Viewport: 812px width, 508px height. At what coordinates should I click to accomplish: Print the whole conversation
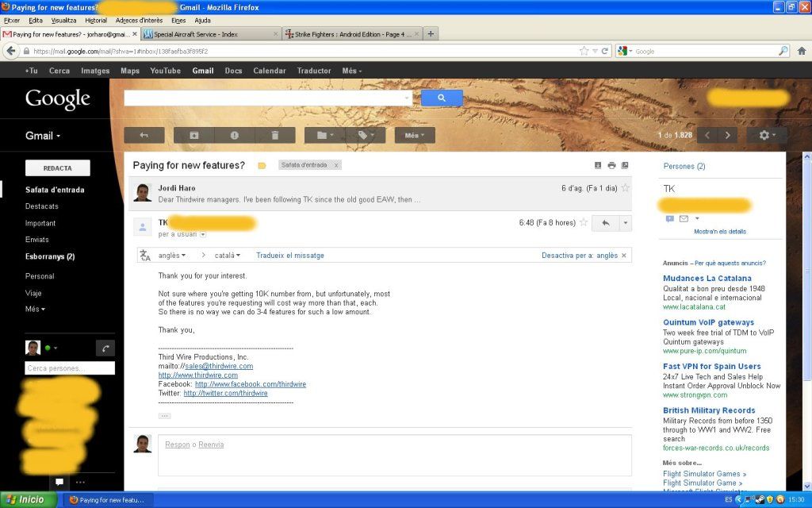coord(611,165)
